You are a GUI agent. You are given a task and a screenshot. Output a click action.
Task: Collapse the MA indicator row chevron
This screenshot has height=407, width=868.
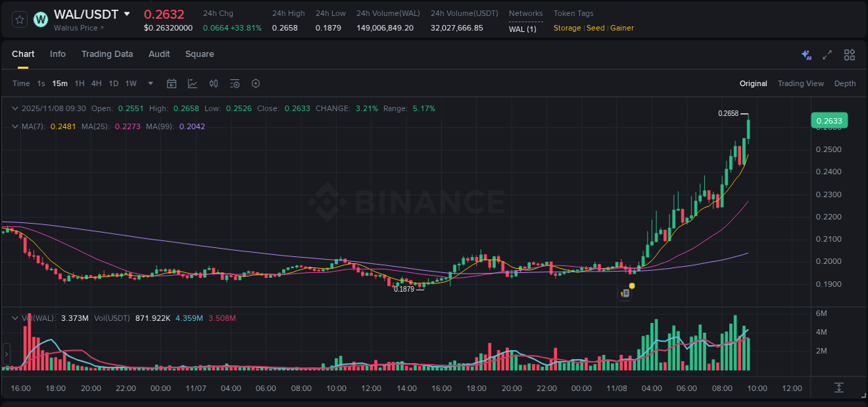[x=15, y=126]
